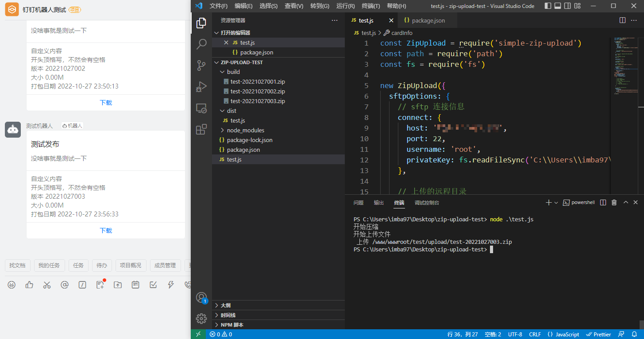Click the editor minimap code overview
644x339 pixels.
[x=624, y=66]
